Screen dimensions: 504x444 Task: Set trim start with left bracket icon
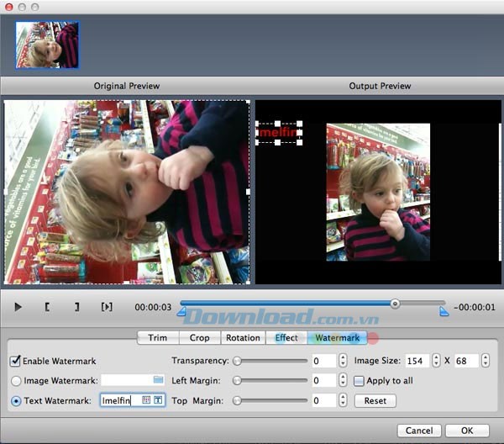point(47,307)
